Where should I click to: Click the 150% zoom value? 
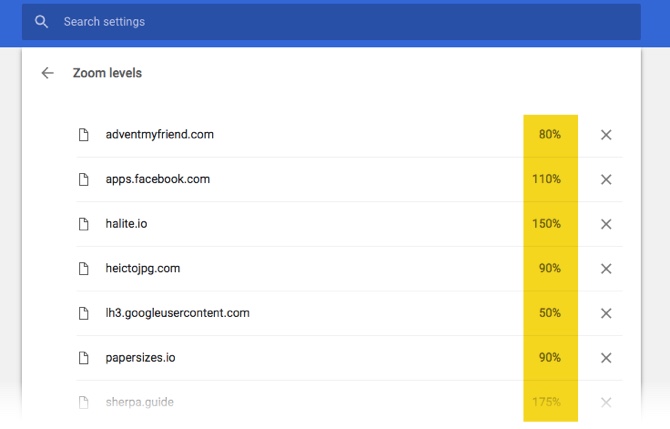(x=546, y=223)
